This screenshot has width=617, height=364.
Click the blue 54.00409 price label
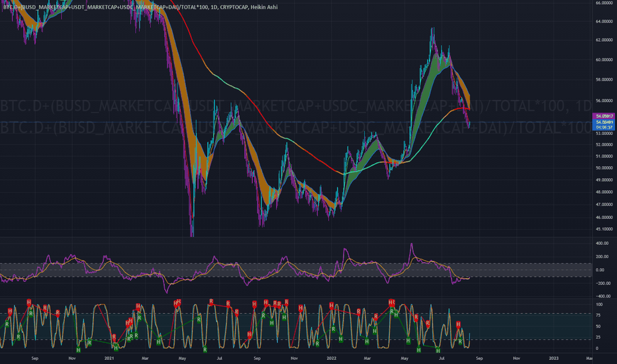(604, 122)
